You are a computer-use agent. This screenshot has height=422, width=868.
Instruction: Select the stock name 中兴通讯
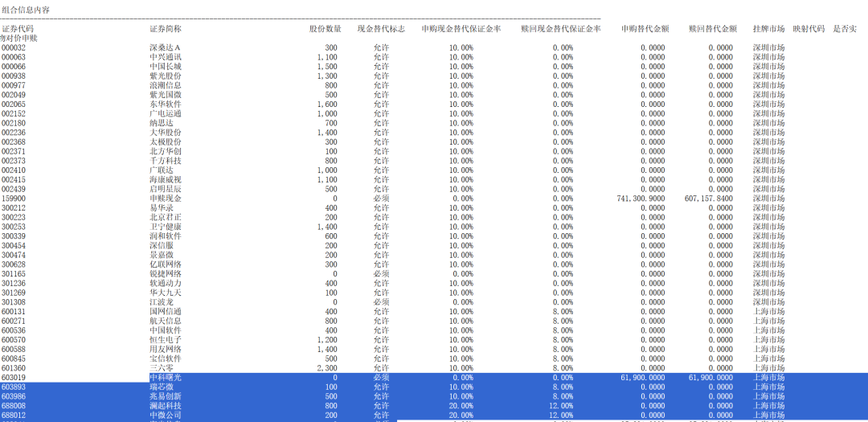pyautogui.click(x=166, y=57)
